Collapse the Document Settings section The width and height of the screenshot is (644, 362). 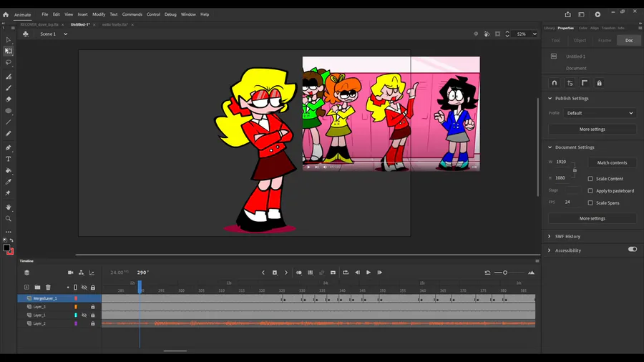tap(550, 147)
